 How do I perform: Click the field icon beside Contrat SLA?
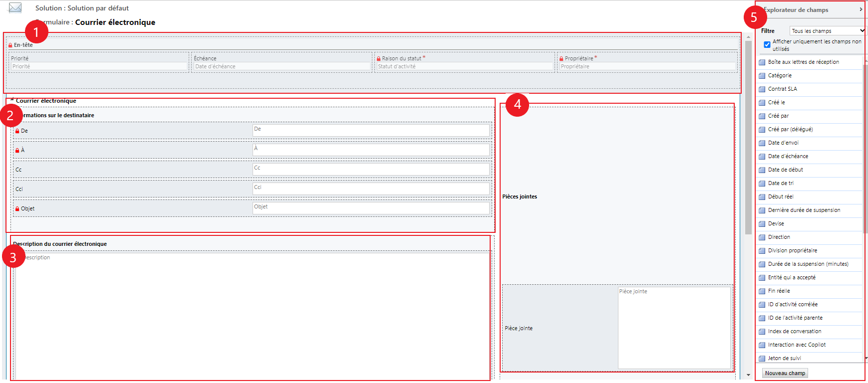[762, 89]
